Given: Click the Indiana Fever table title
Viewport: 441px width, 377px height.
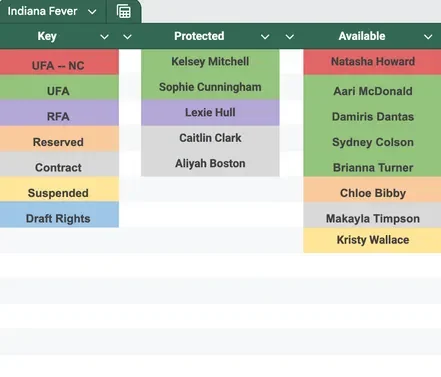Looking at the screenshot, I should pyautogui.click(x=42, y=11).
